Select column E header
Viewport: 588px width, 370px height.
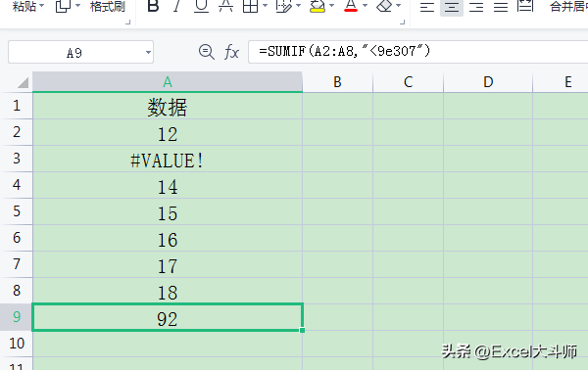pos(561,82)
